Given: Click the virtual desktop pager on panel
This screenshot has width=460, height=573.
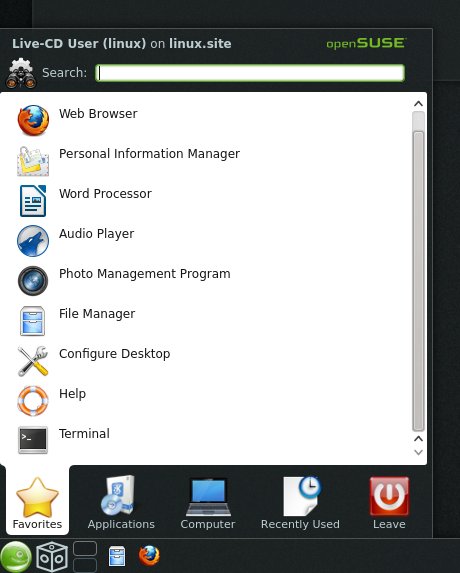Looking at the screenshot, I should 85,557.
